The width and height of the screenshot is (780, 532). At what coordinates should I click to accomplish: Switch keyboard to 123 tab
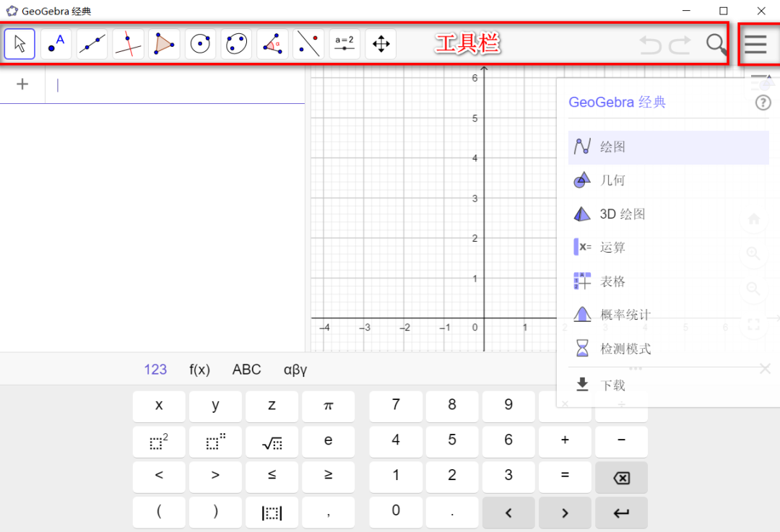coord(155,370)
